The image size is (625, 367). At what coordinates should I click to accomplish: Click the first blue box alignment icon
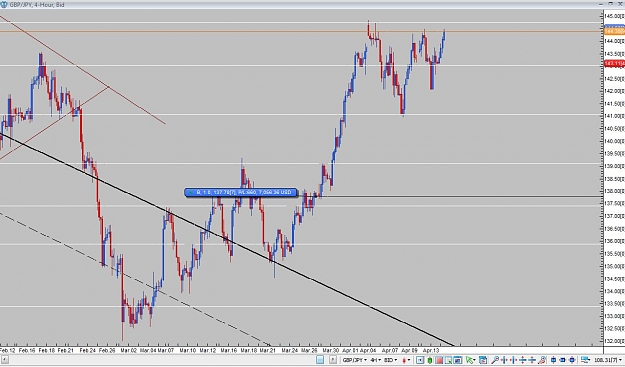[x=553, y=360]
